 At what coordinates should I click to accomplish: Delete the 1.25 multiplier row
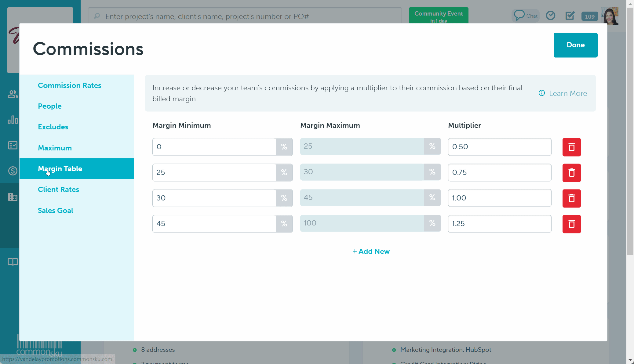tap(571, 224)
